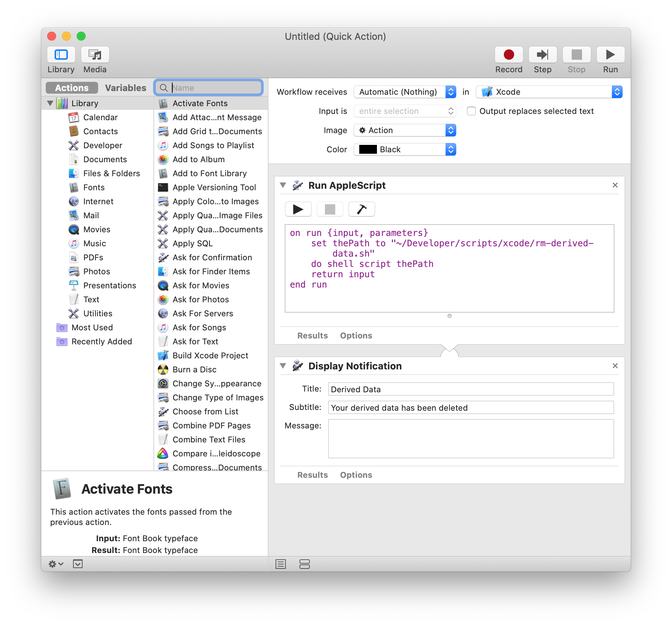The image size is (672, 626).
Task: Switch to the Variables tab
Action: point(125,88)
